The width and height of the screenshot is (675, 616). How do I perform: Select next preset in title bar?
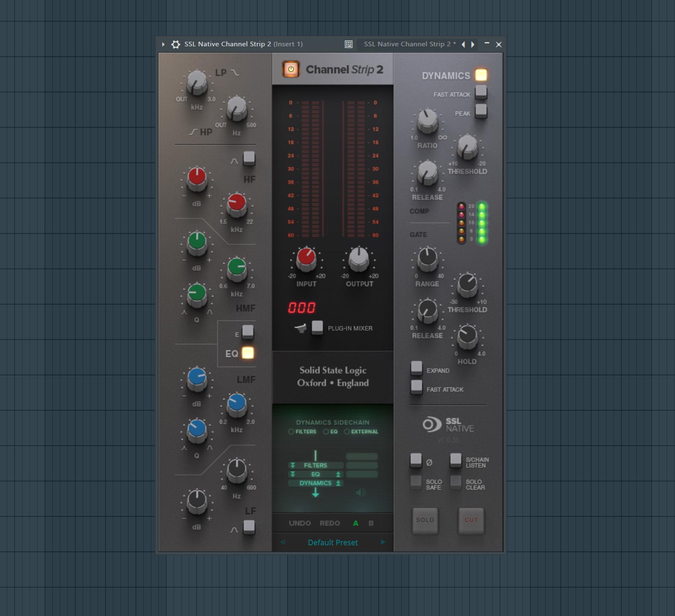coord(473,44)
